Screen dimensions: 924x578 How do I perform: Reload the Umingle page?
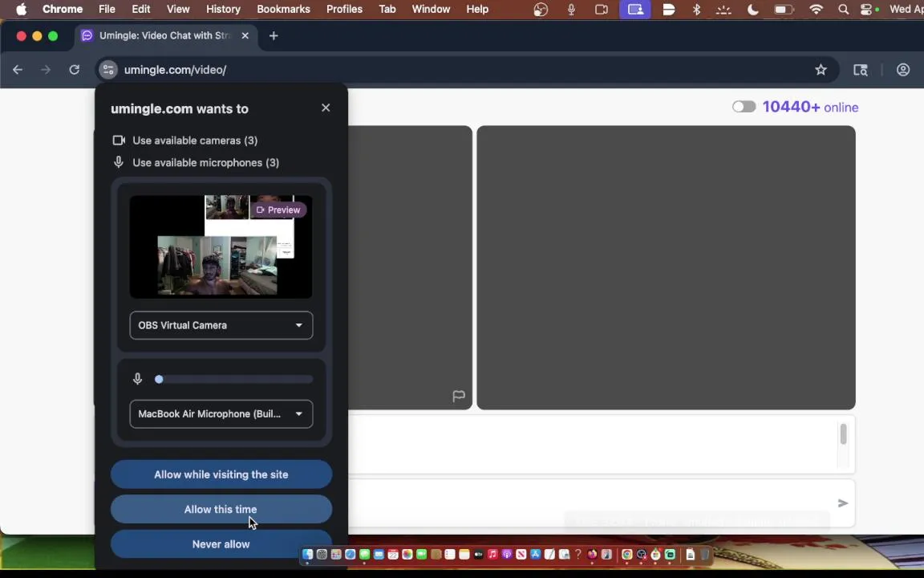(75, 70)
